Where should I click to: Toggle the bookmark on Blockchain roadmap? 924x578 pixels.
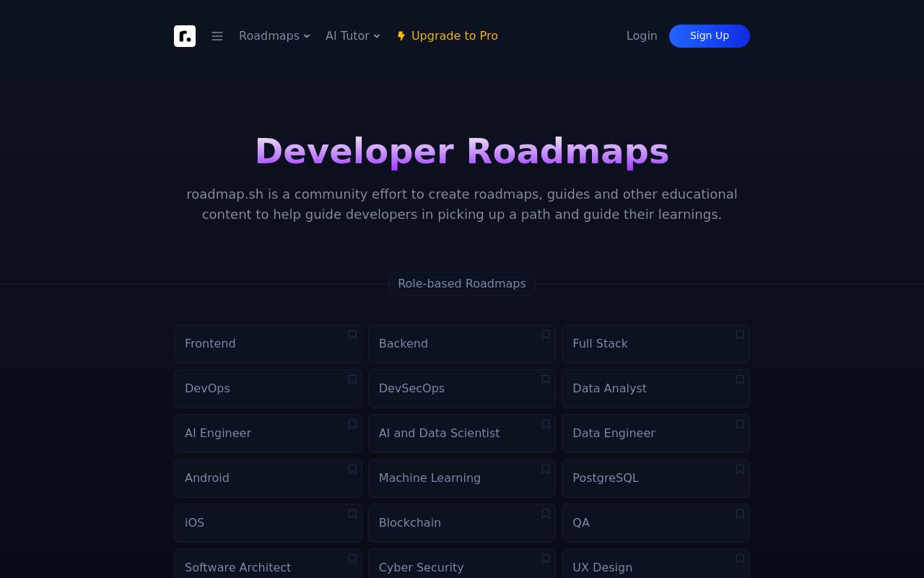coord(546,514)
